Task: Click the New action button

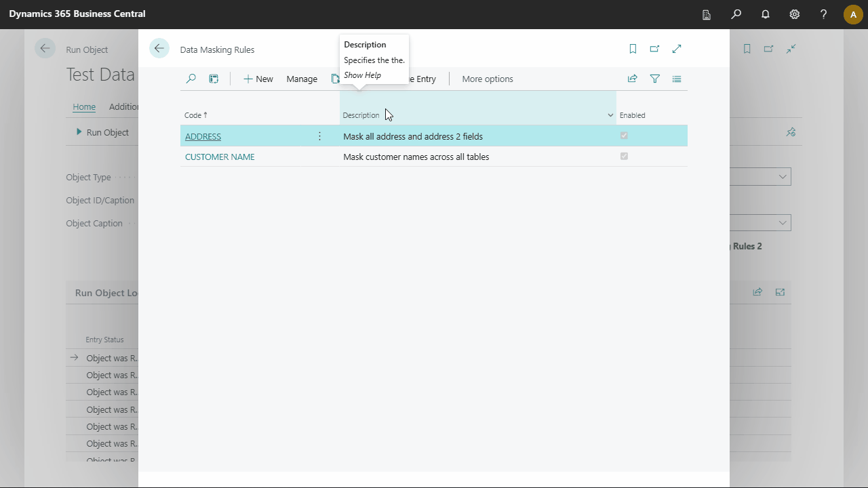Action: [258, 79]
